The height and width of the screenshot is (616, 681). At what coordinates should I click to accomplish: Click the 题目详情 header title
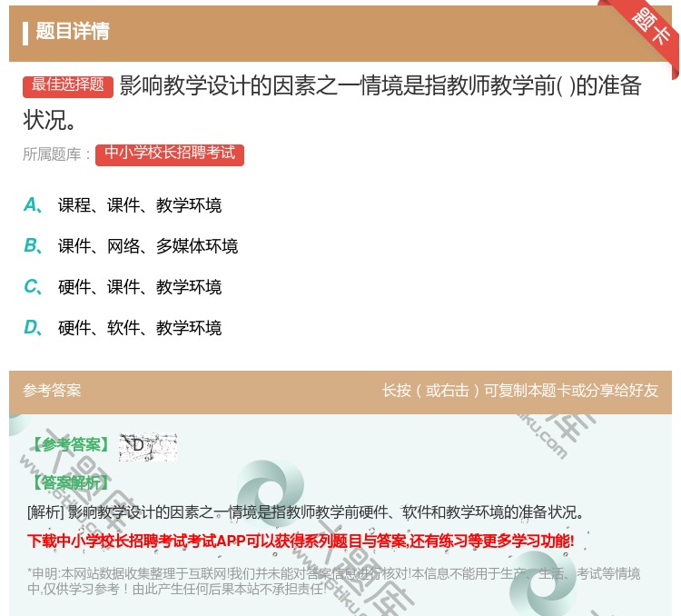[x=73, y=31]
